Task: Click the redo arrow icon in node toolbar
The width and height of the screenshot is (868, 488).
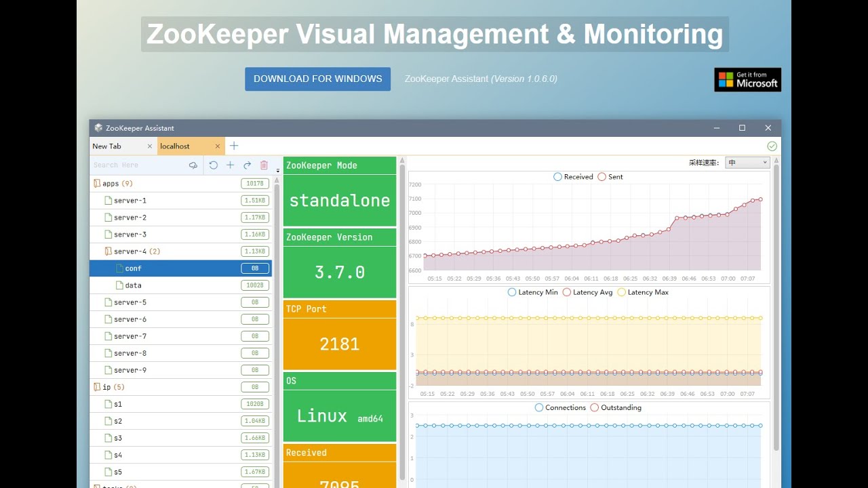Action: tap(247, 165)
